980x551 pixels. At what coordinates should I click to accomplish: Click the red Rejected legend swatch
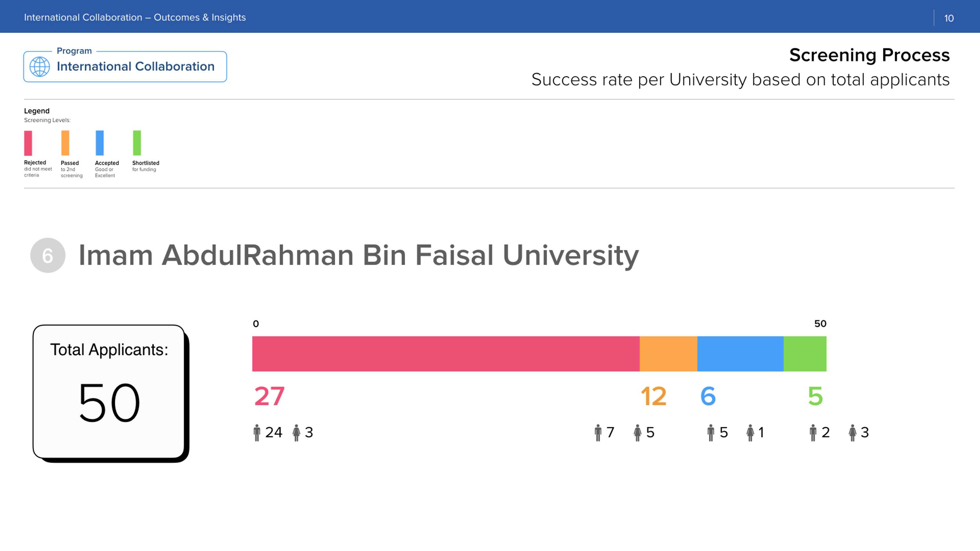point(28,143)
